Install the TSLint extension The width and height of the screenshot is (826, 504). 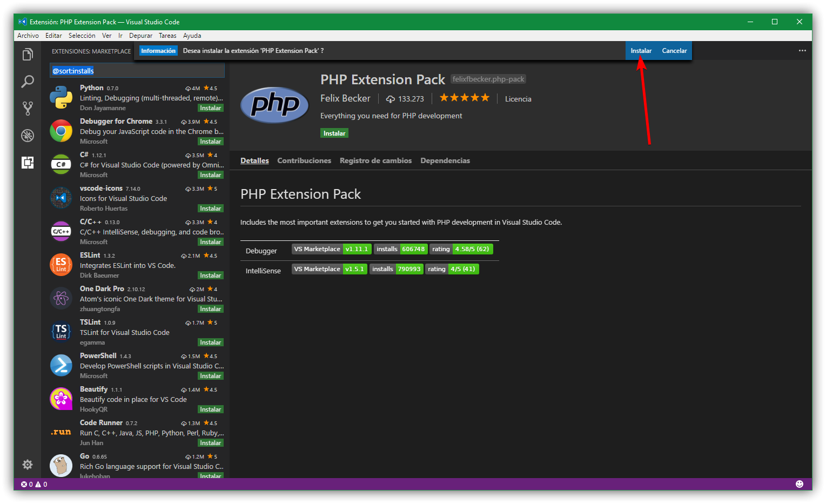tap(210, 342)
